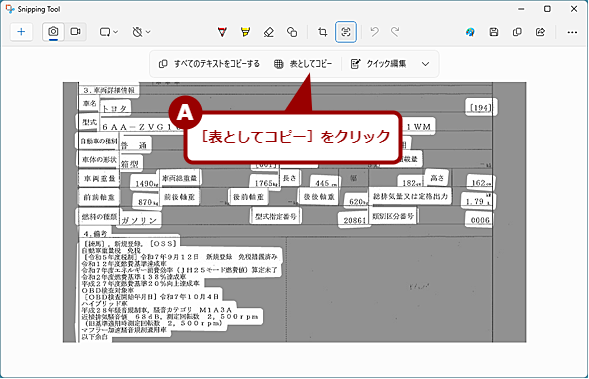Copy the snip to clipboard
589x379 pixels.
517,32
